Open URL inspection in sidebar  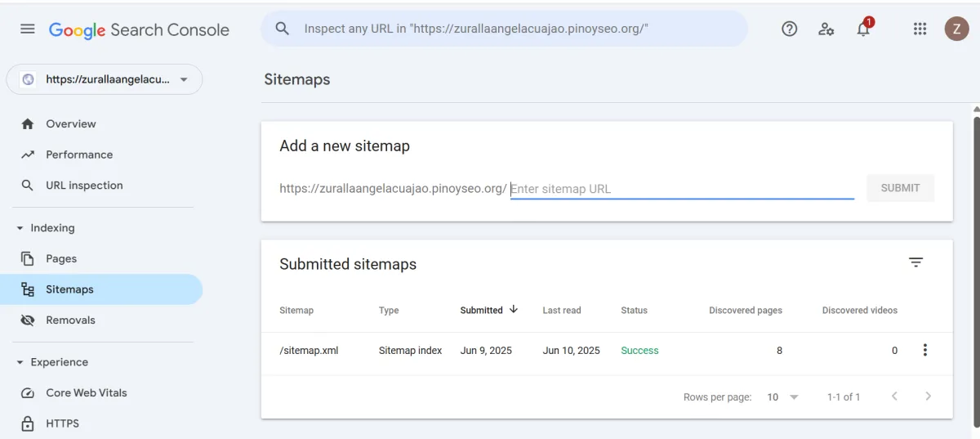(x=84, y=186)
